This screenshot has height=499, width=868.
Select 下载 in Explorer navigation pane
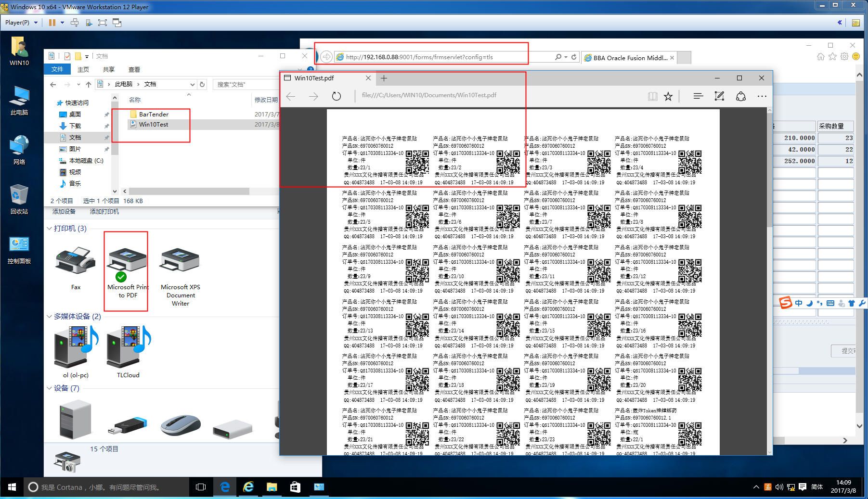(x=75, y=126)
